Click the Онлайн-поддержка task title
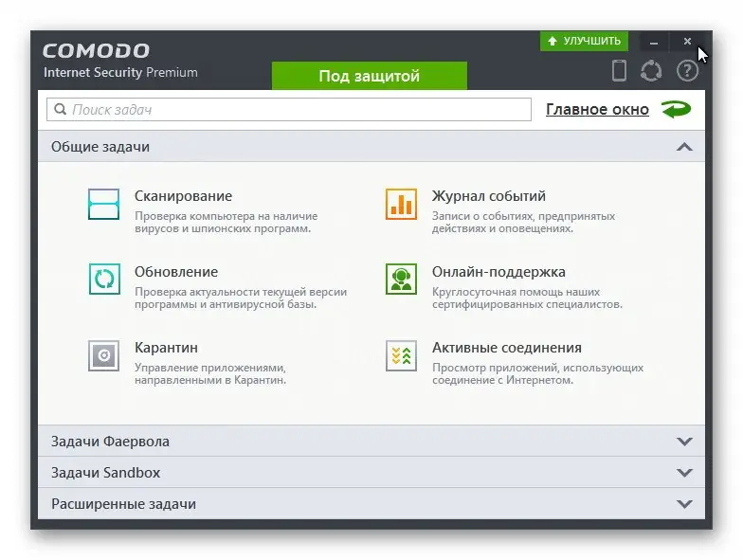Viewport: 743px width, 560px height. tap(498, 272)
